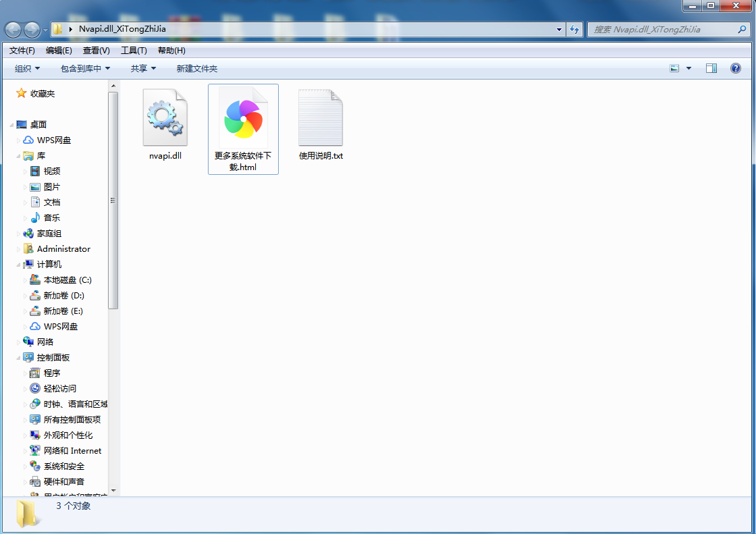Click the Forward navigation arrow
756x534 pixels.
click(32, 30)
